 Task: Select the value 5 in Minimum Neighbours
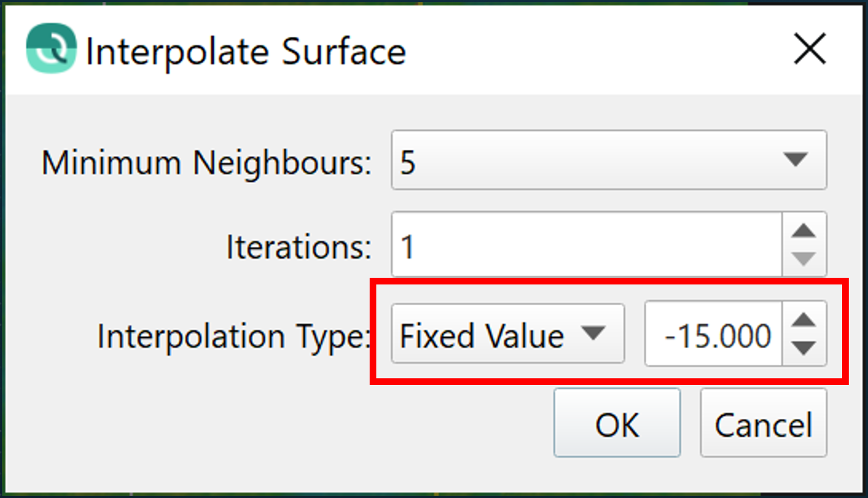408,162
